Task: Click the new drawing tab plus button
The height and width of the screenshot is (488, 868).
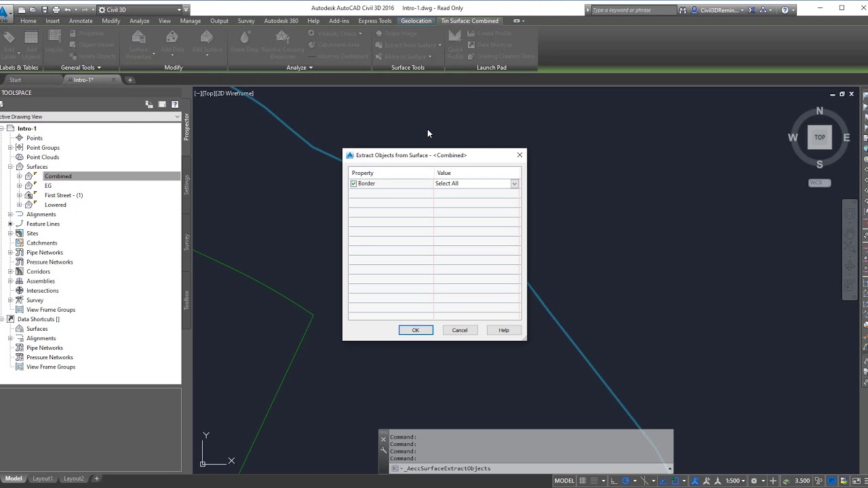Action: coord(130,80)
